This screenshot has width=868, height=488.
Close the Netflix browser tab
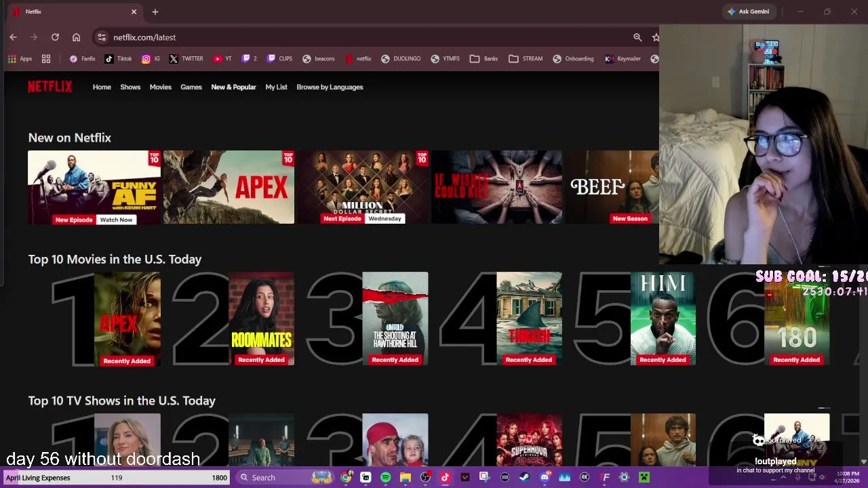coord(134,12)
